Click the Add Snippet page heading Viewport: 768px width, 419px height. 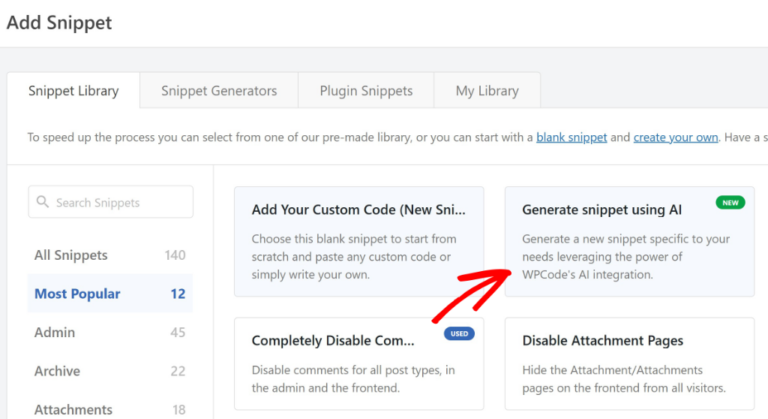tap(59, 23)
